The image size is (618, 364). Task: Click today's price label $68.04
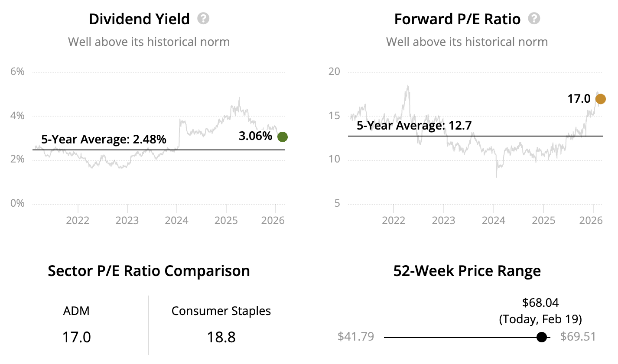coord(540,302)
